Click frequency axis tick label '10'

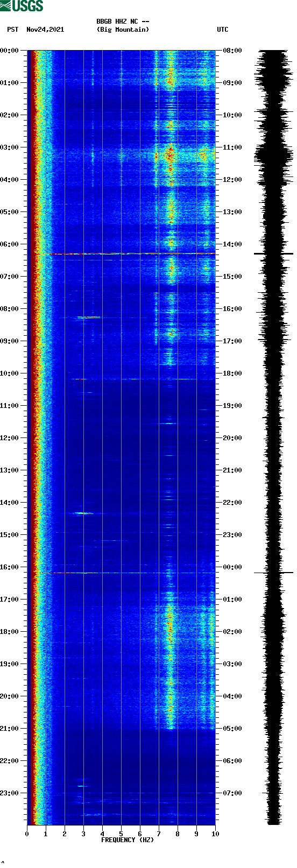point(215,834)
